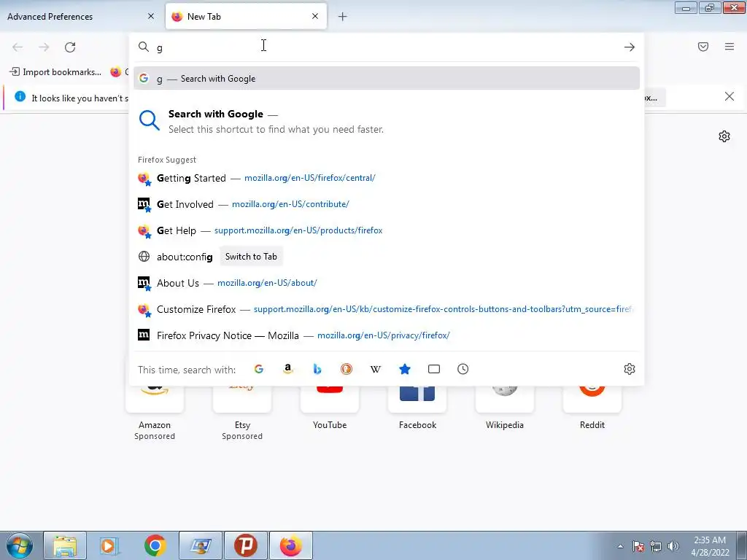
Task: Open the Windows Start menu
Action: [19, 545]
